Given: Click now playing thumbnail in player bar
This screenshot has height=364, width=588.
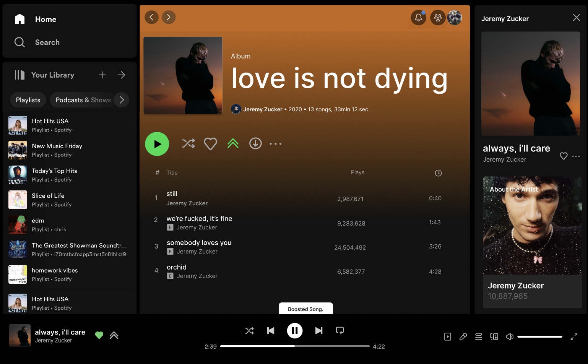Looking at the screenshot, I should click(19, 335).
